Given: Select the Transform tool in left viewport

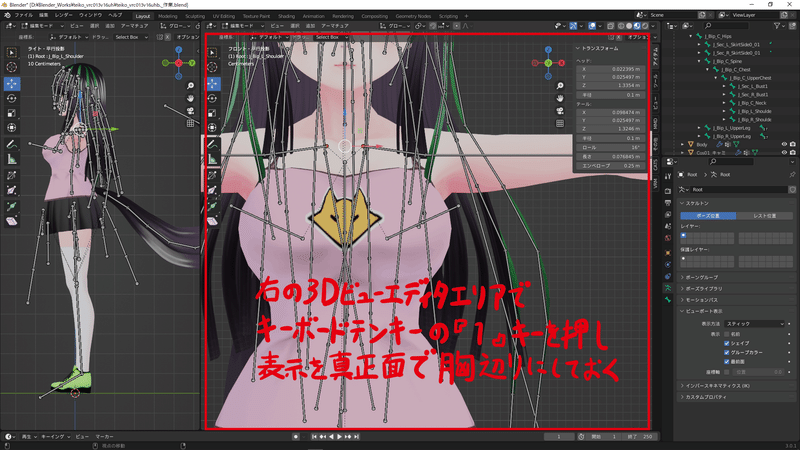Looking at the screenshot, I should click(x=12, y=128).
